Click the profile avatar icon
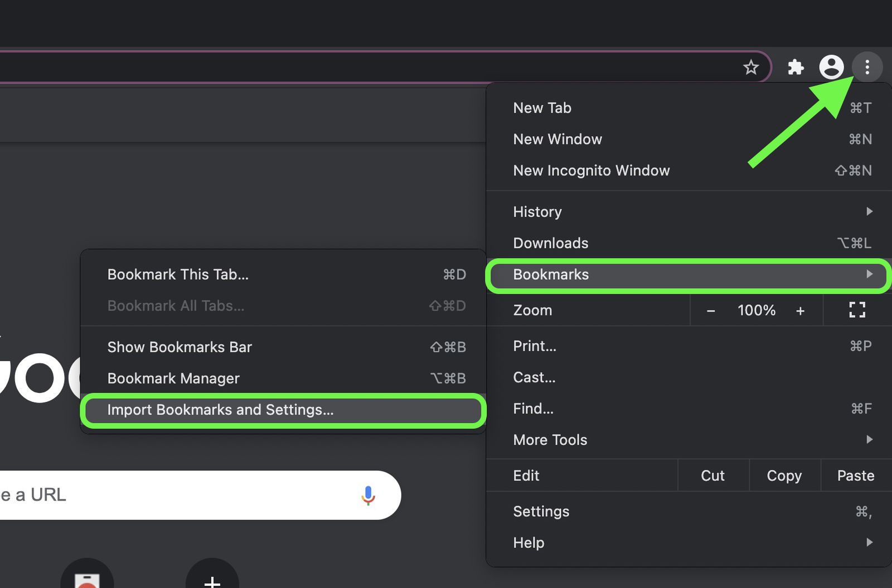 pyautogui.click(x=832, y=67)
